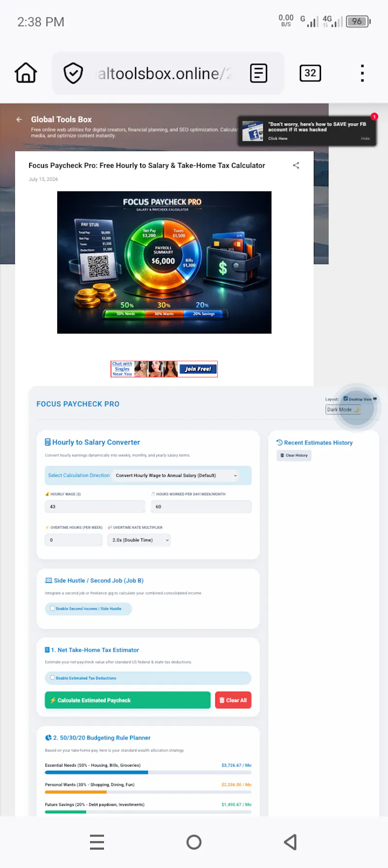Open the Global Tools Box blog title
The image size is (388, 868).
(x=61, y=119)
